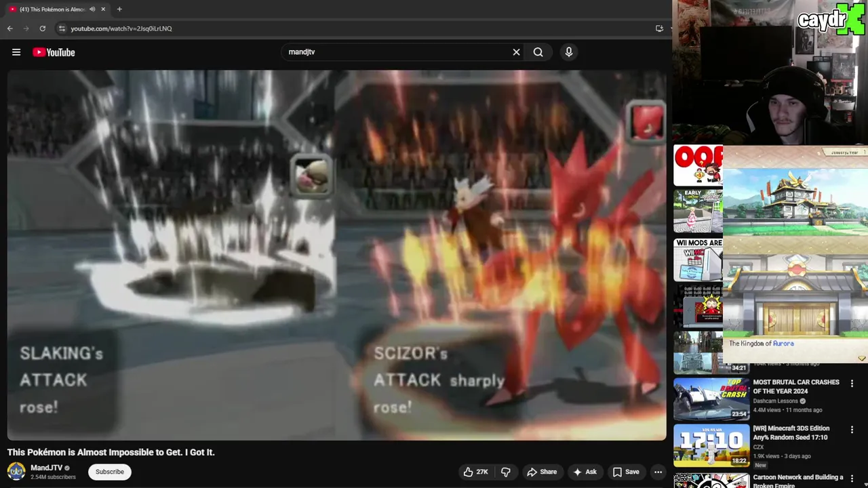Open more actions ellipsis under video
The width and height of the screenshot is (868, 488).
tap(658, 472)
